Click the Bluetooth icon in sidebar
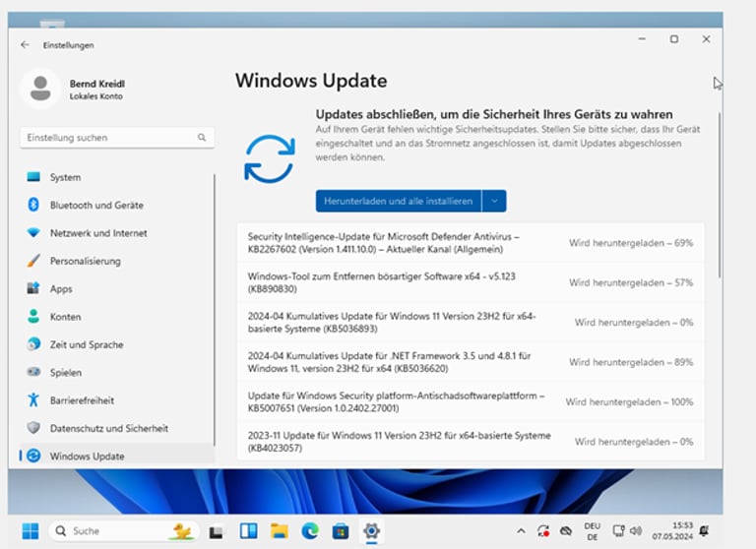The image size is (756, 549). tap(33, 205)
